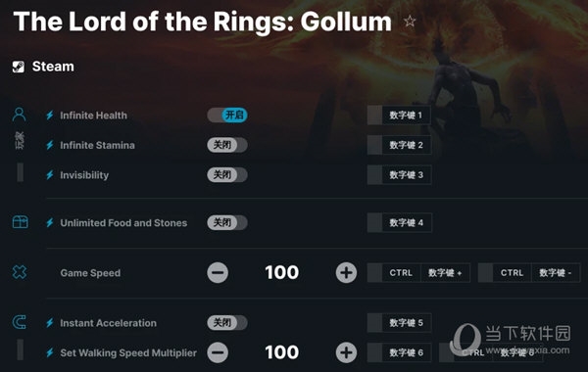Select the magnet physics category icon
The height and width of the screenshot is (372, 588).
click(20, 322)
